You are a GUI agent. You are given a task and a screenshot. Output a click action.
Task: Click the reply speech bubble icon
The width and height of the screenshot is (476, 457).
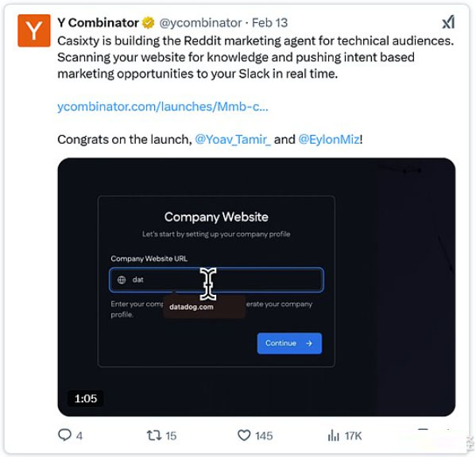click(64, 435)
